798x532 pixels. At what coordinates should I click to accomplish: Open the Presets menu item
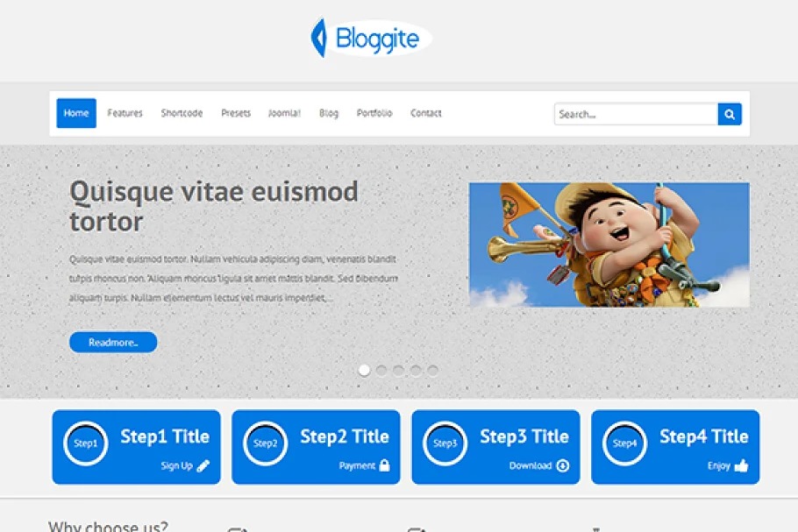[236, 113]
